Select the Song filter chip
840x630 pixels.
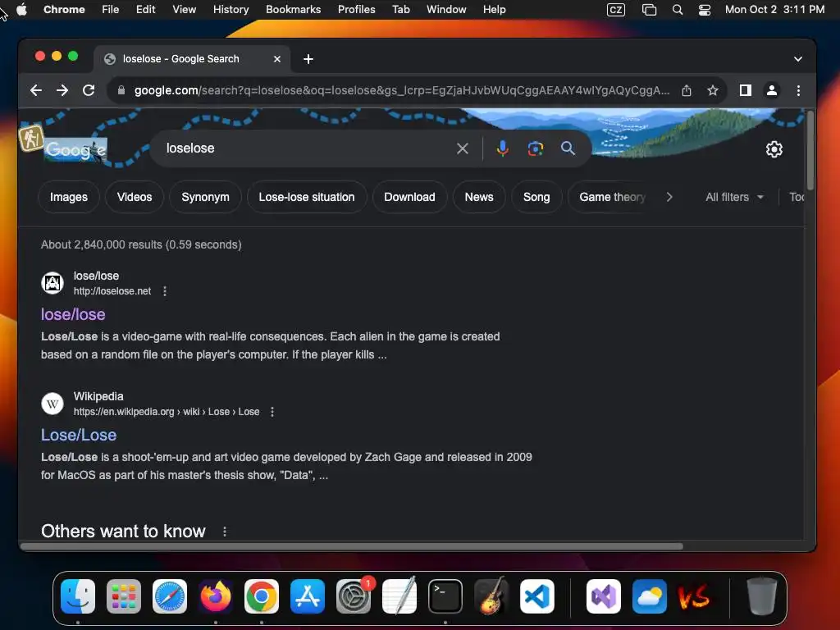(x=536, y=197)
